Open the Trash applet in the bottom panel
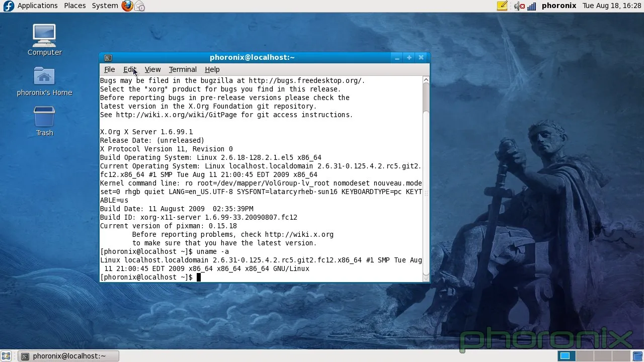The width and height of the screenshot is (644, 362). (x=637, y=356)
